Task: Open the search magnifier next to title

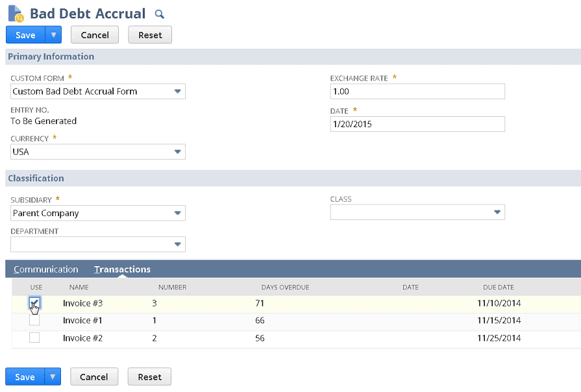Action: point(159,14)
